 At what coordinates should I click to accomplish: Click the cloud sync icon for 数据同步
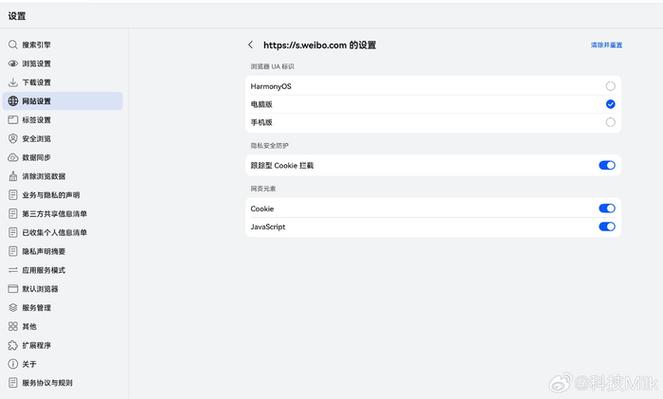click(13, 157)
